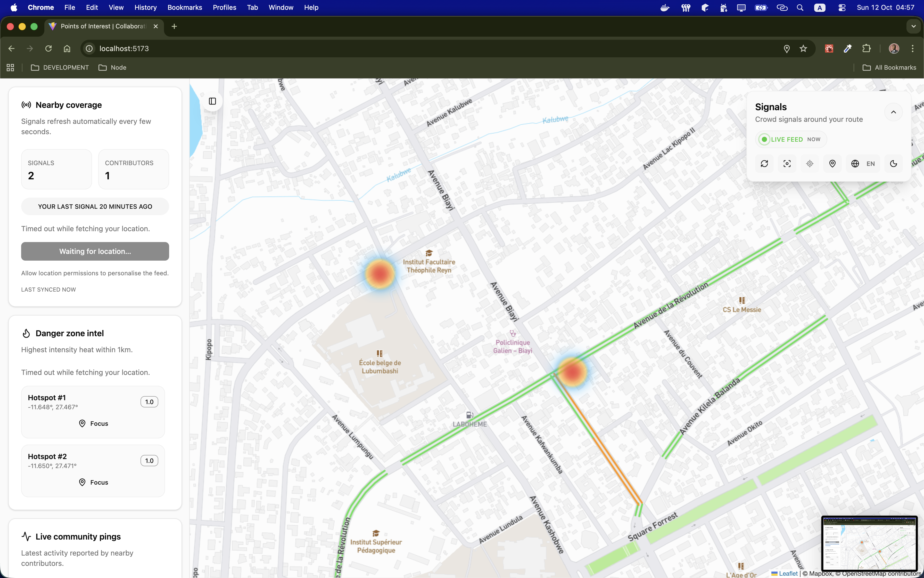Open the Window menu
924x578 pixels.
coord(281,7)
